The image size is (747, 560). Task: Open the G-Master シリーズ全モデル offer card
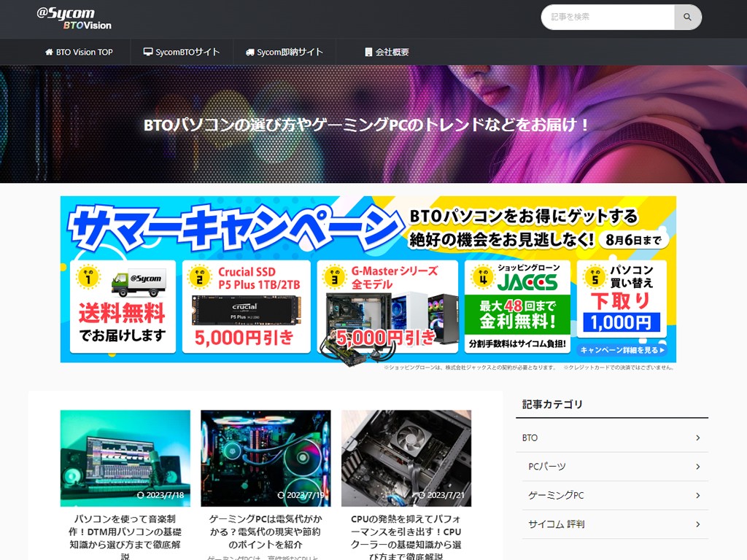[x=387, y=306]
